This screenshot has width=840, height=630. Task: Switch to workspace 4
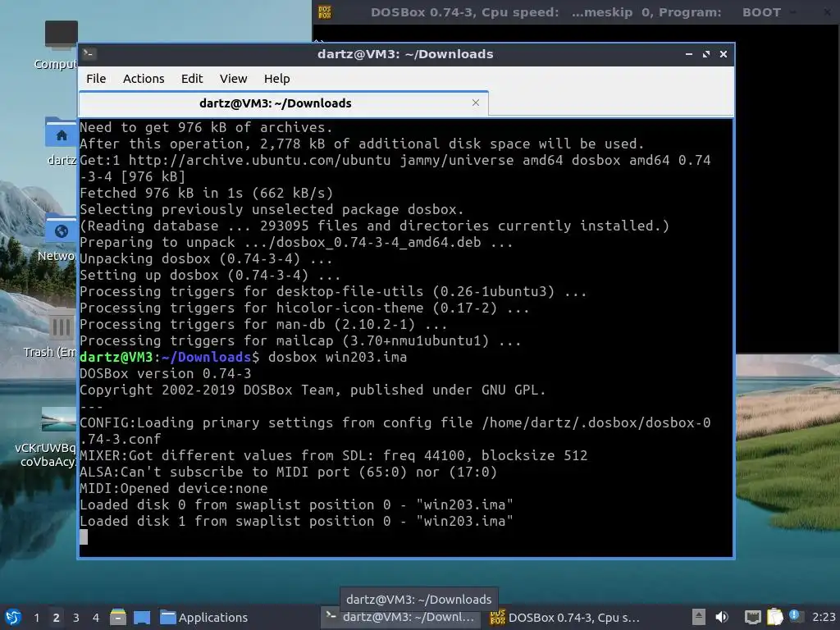pyautogui.click(x=95, y=618)
